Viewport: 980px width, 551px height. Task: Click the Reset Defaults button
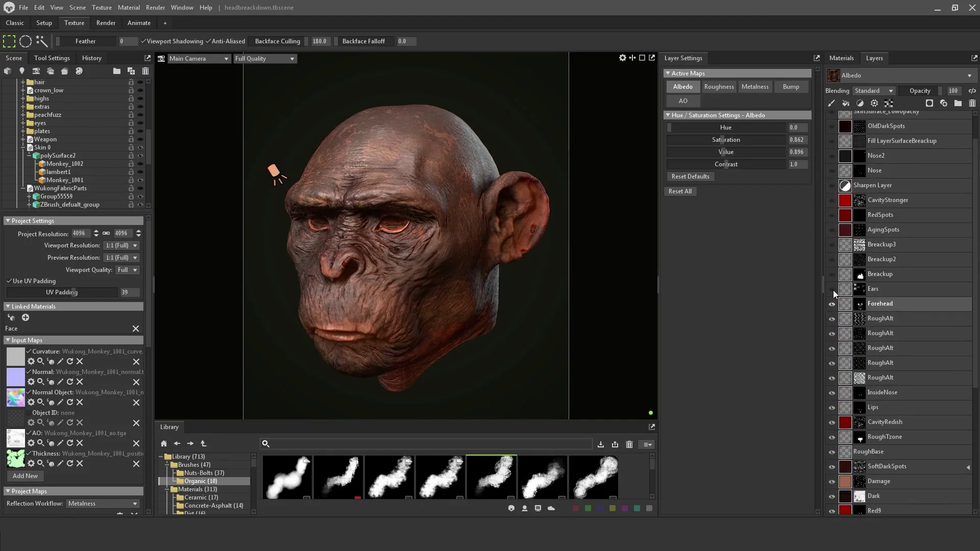(x=690, y=177)
